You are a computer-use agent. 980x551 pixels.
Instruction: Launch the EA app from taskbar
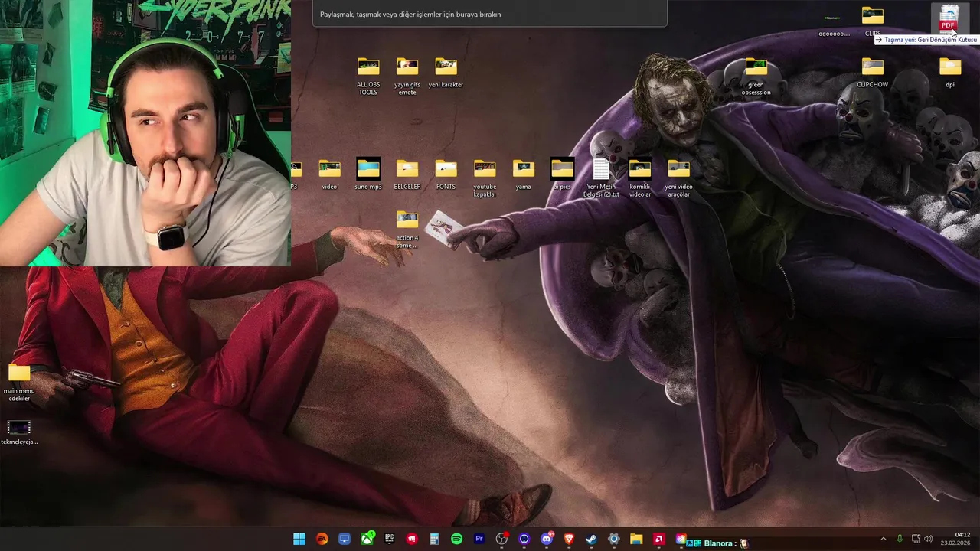[x=322, y=539]
